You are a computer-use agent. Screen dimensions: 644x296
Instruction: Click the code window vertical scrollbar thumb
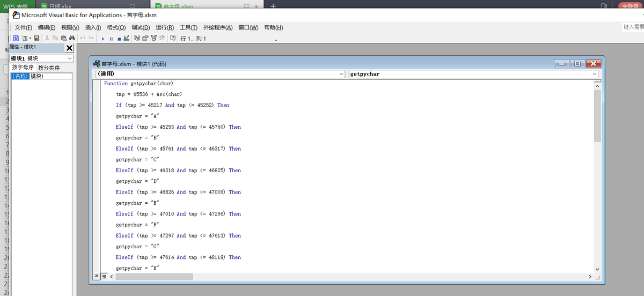597,116
